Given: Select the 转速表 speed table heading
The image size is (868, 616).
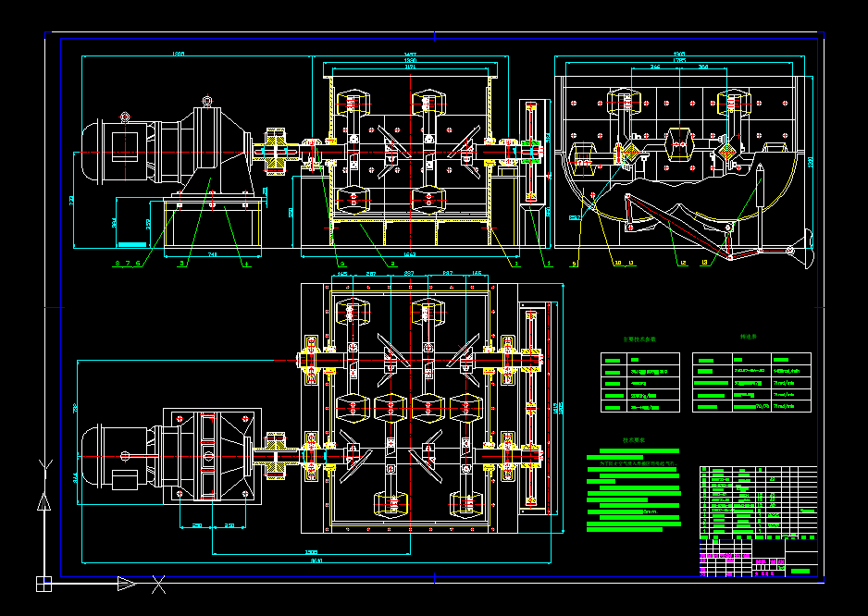Looking at the screenshot, I should pos(749,337).
